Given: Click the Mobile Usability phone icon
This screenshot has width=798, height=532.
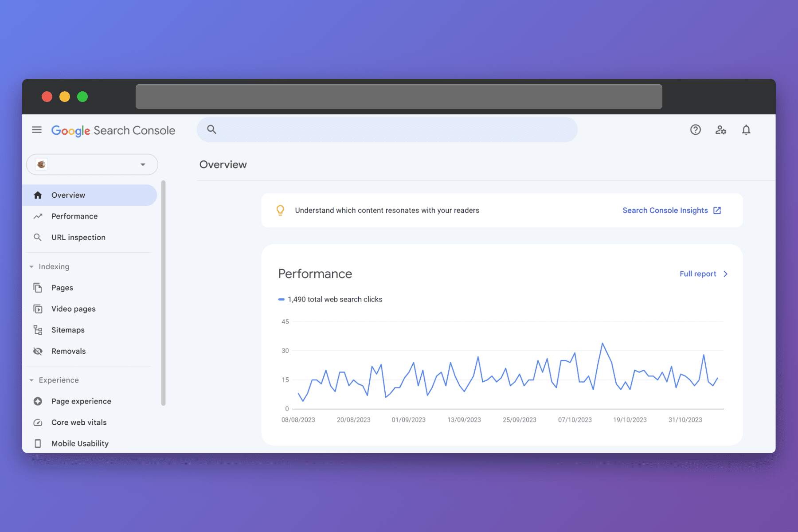Looking at the screenshot, I should point(38,443).
